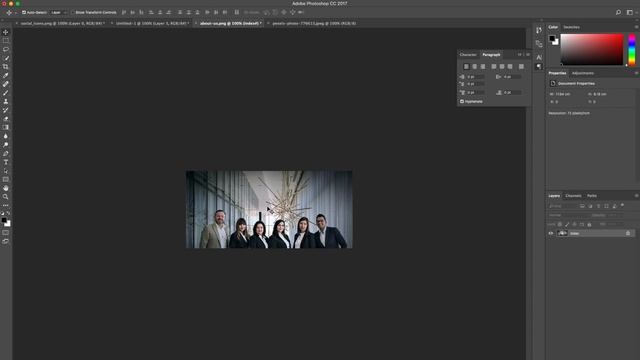
Task: Select the Horizontal Type tool
Action: point(6,162)
